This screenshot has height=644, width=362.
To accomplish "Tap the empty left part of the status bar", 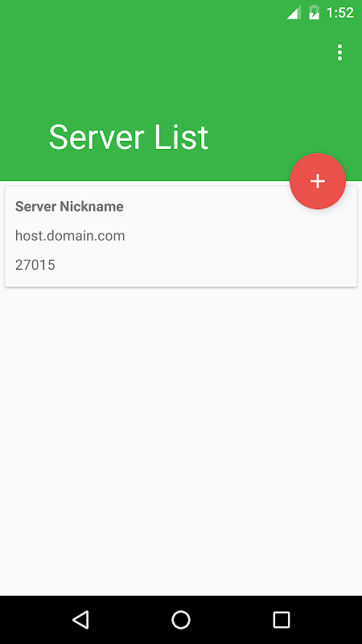I will click(139, 12).
